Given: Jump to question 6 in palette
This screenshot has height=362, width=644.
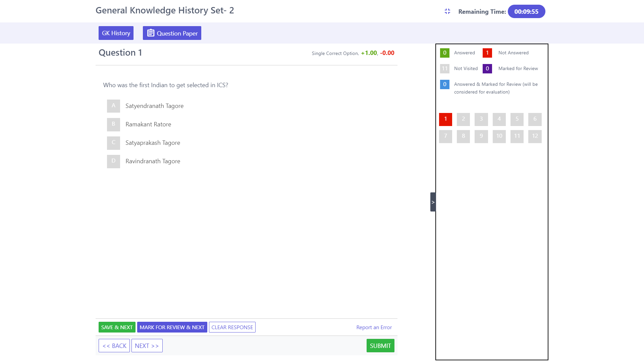Looking at the screenshot, I should pyautogui.click(x=535, y=119).
